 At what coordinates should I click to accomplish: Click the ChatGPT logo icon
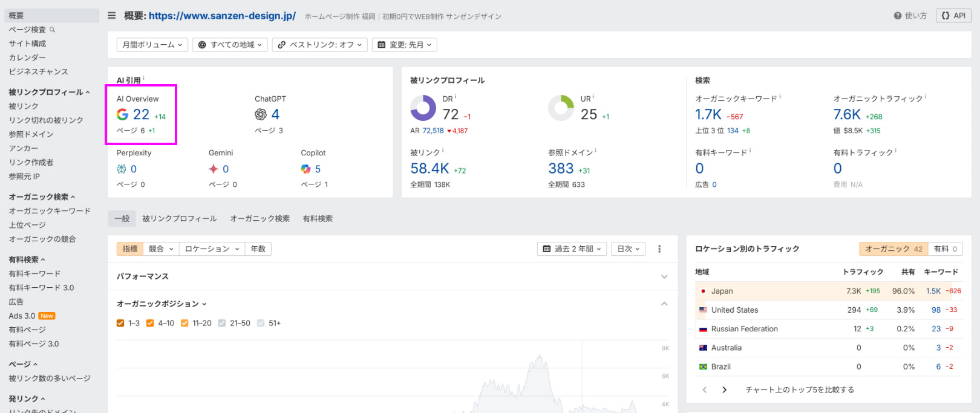[261, 114]
